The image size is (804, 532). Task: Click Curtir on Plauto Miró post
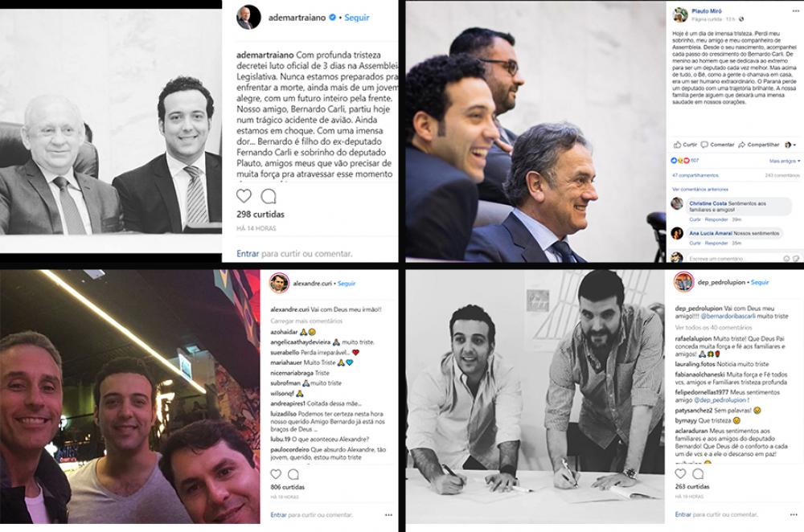685,145
